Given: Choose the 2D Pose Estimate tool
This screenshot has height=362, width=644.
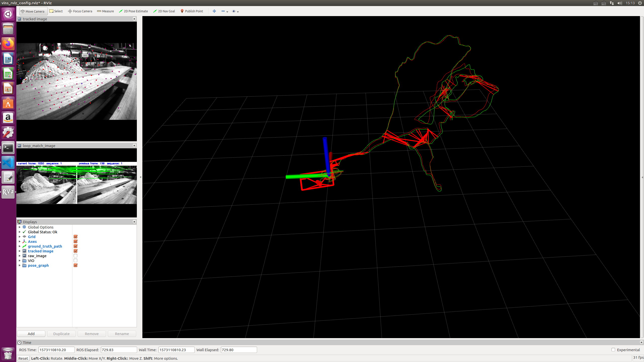Looking at the screenshot, I should pos(133,11).
